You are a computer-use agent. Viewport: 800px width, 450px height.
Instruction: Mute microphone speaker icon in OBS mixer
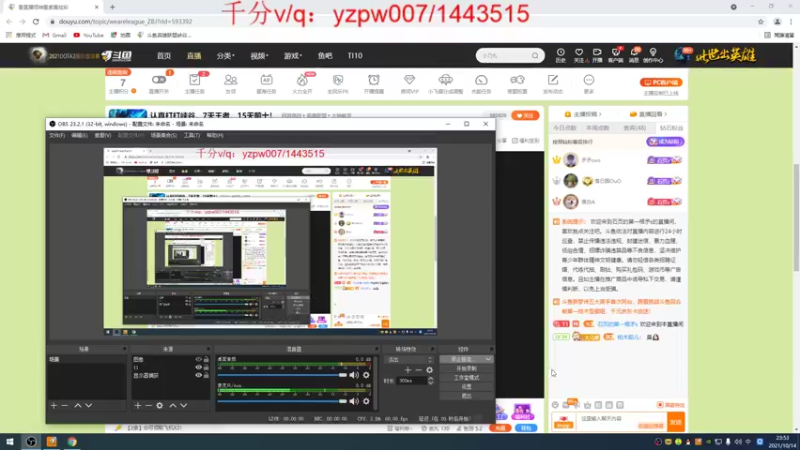pyautogui.click(x=354, y=401)
